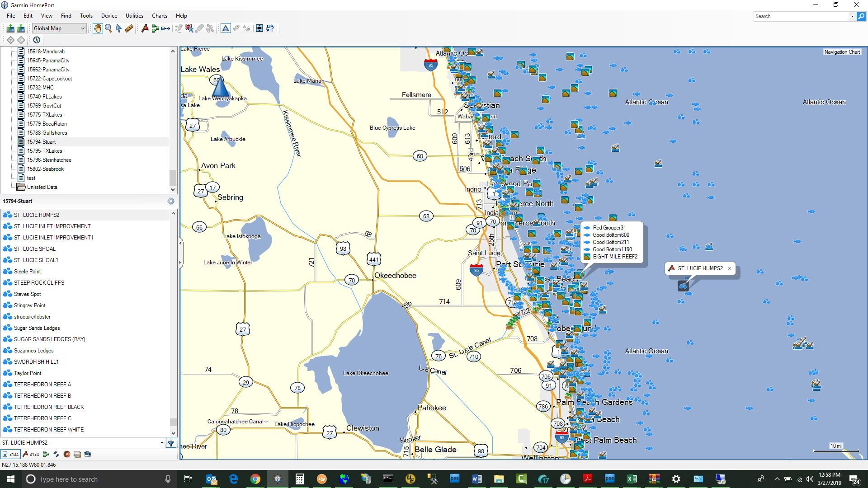
Task: Show all items tab with 3134 count
Action: [x=10, y=454]
